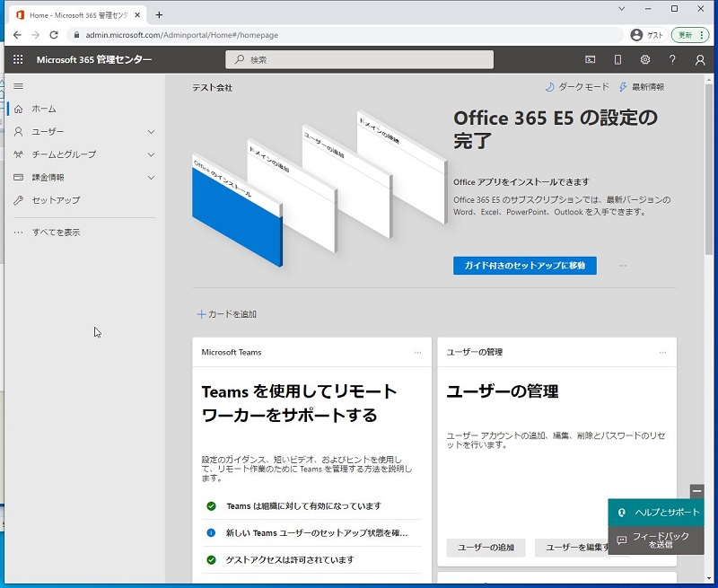Toggle ダークモード dark mode

pyautogui.click(x=577, y=87)
